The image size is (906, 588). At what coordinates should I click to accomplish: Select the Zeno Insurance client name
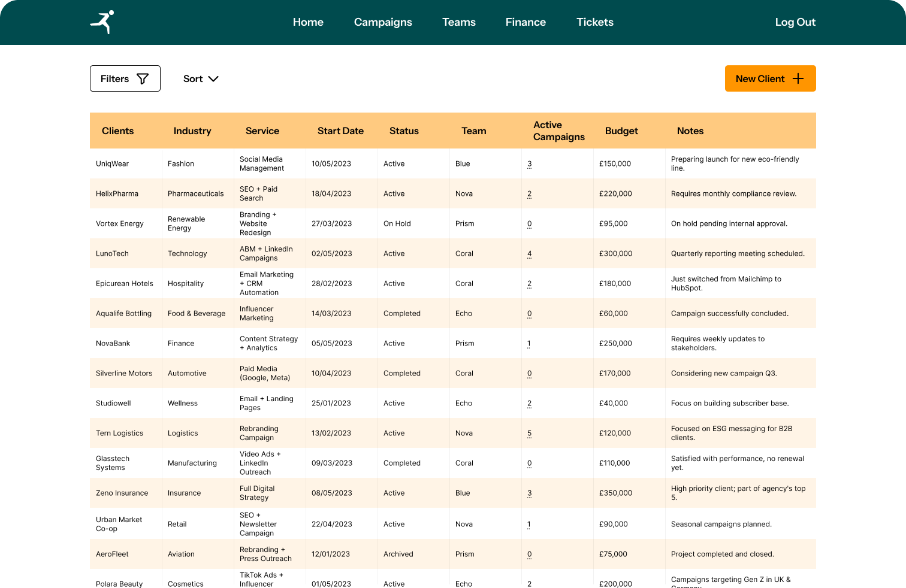coord(122,493)
